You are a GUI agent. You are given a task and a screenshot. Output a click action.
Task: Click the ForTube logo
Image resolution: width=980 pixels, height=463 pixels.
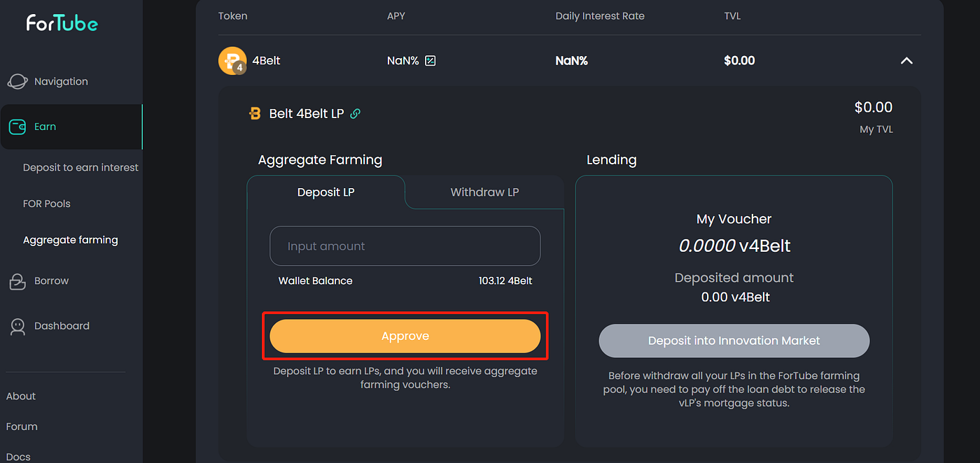tap(62, 23)
